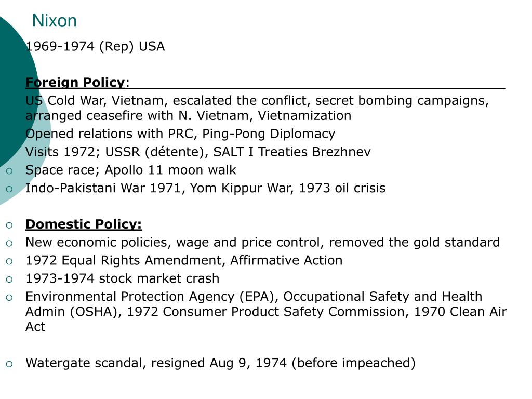This screenshot has height=399, width=532.
Task: Click the removed the gold standard text
Action: (x=414, y=242)
